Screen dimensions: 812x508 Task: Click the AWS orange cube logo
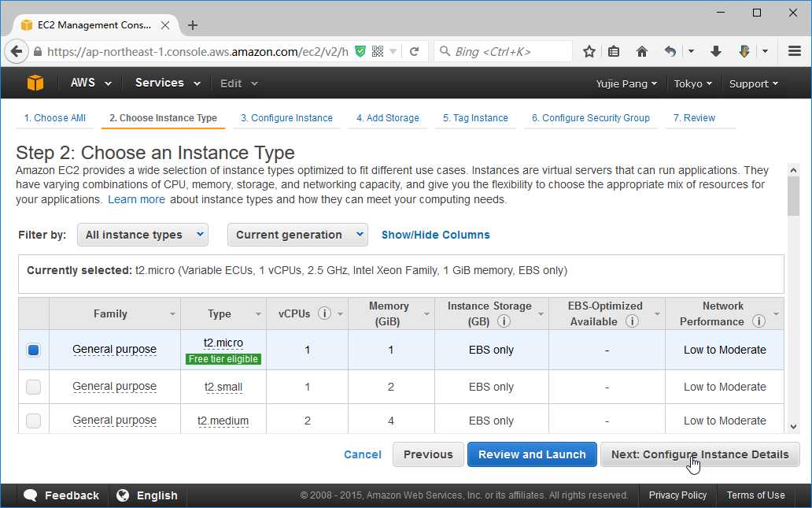pos(35,83)
